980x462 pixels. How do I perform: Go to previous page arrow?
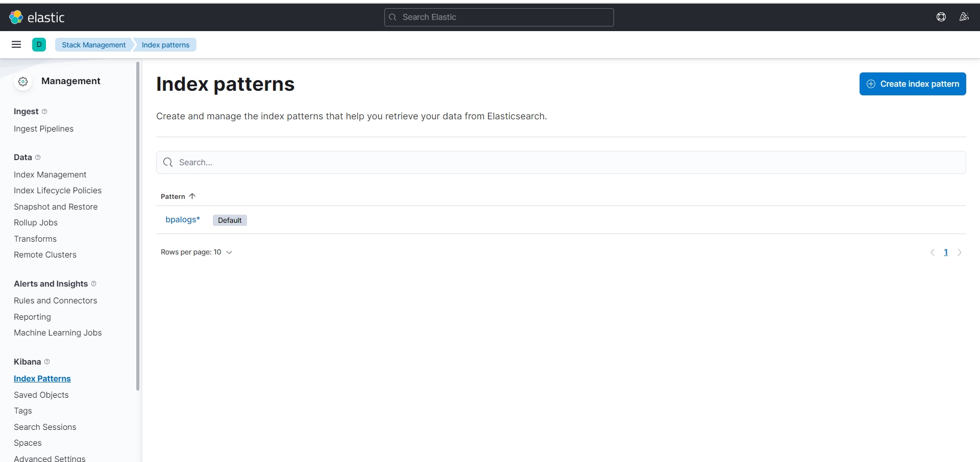(x=933, y=252)
